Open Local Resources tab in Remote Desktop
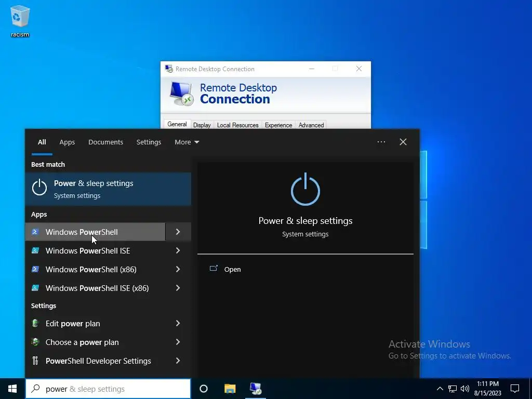532x399 pixels. [238, 125]
